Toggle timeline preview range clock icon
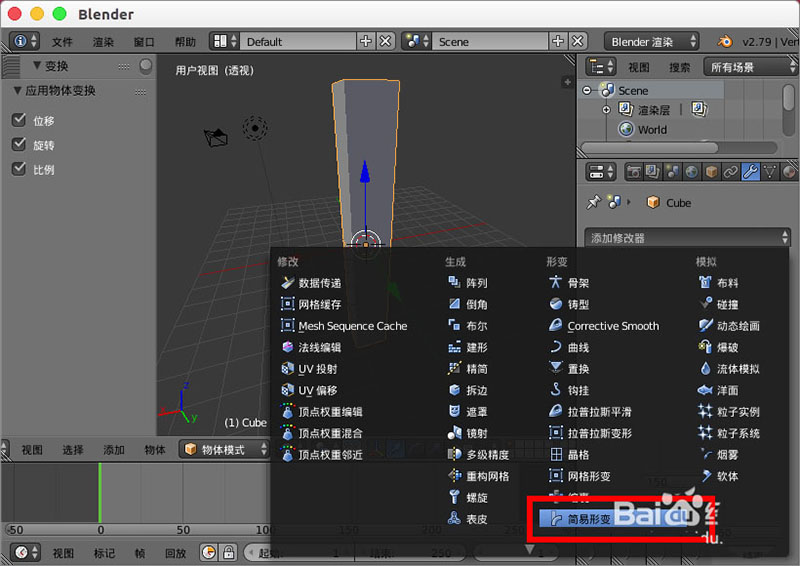800x566 pixels. coord(209,552)
